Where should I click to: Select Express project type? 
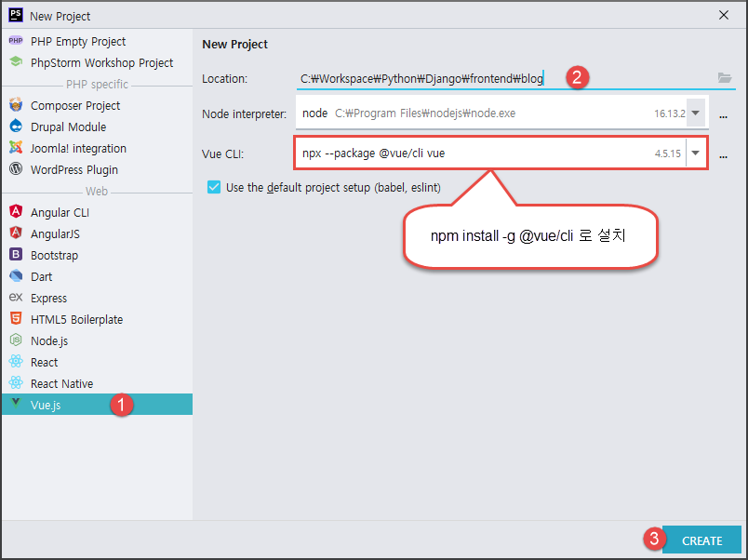[x=97, y=298]
